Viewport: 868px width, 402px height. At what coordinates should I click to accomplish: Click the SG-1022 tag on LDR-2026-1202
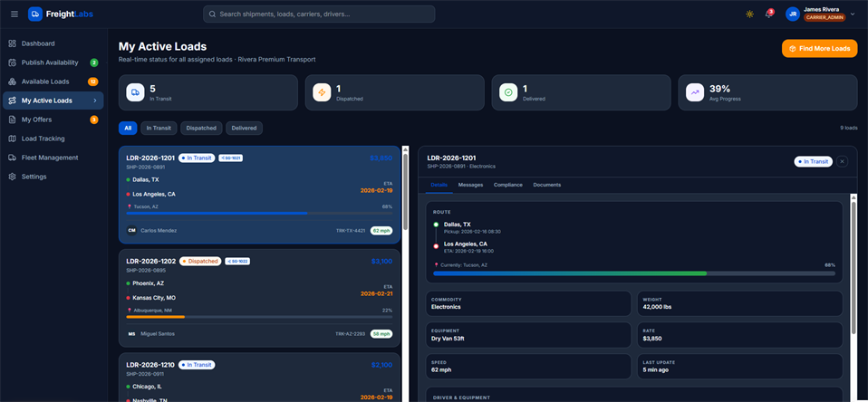237,261
